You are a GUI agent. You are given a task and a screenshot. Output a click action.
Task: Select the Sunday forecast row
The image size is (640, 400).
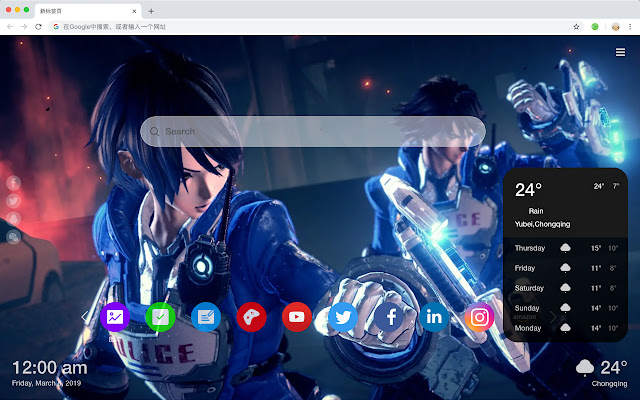[x=565, y=308]
